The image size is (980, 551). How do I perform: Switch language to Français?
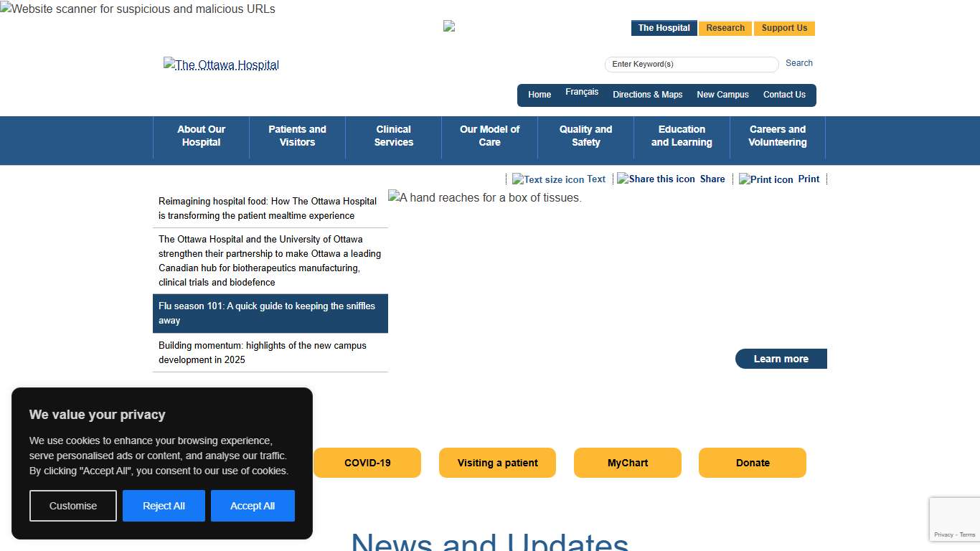pyautogui.click(x=581, y=92)
